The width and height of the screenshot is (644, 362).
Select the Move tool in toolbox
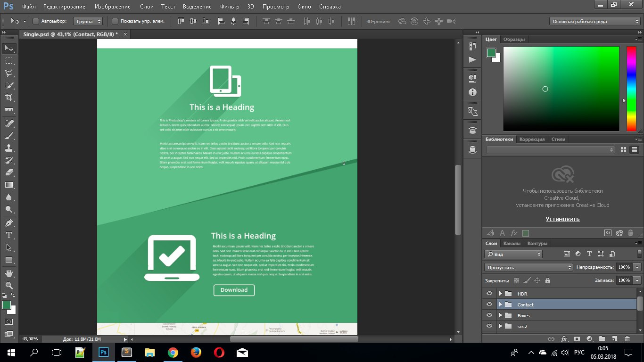pyautogui.click(x=9, y=49)
